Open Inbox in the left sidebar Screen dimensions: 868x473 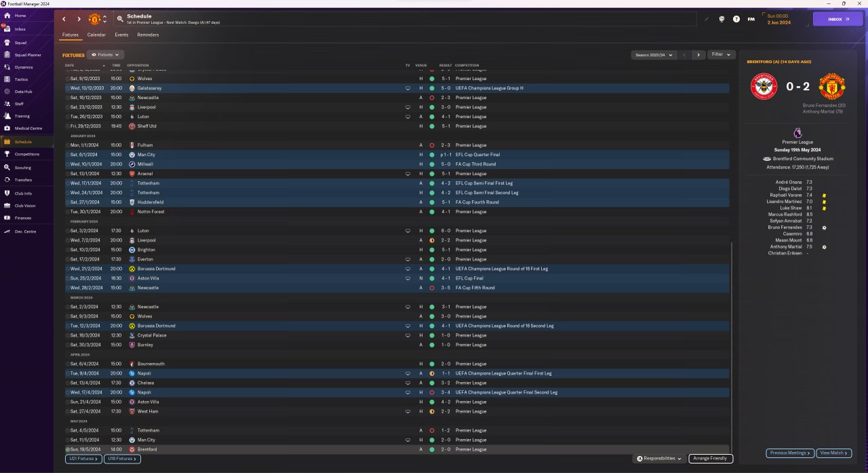20,29
